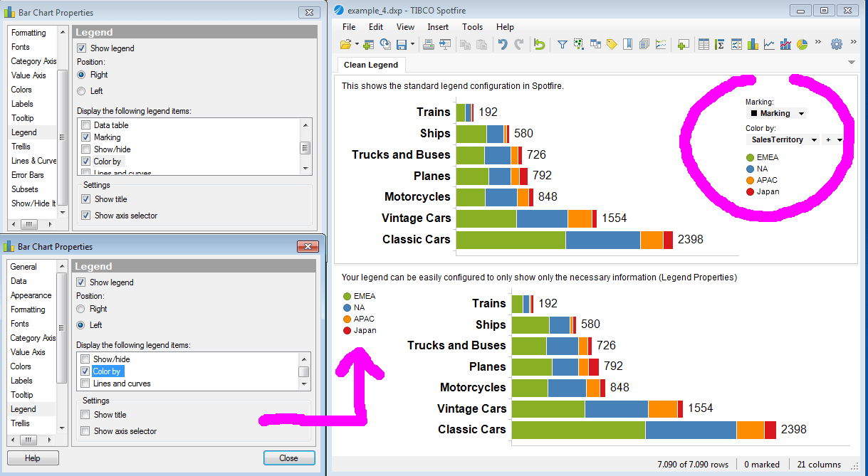
Task: Uncheck Marking in the upper legend items list
Action: tap(86, 137)
